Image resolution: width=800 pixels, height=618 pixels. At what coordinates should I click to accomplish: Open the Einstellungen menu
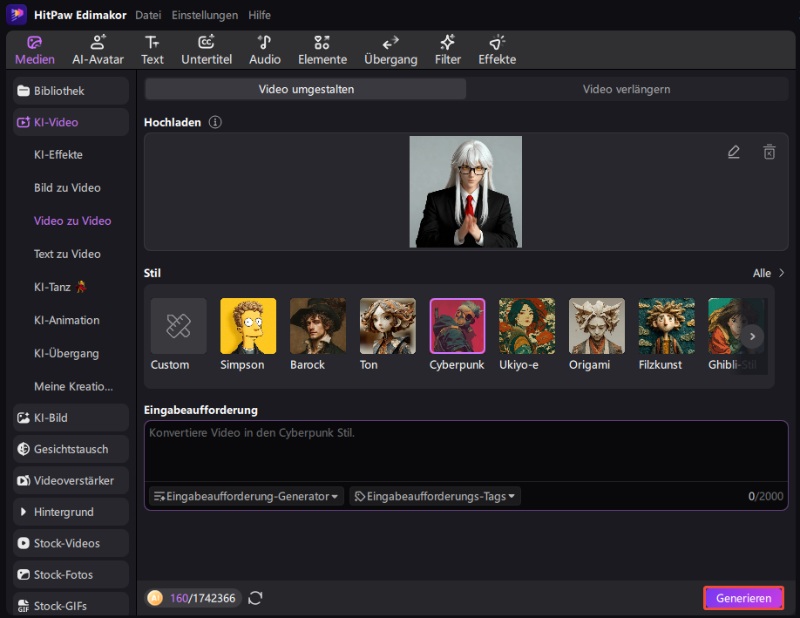click(204, 15)
